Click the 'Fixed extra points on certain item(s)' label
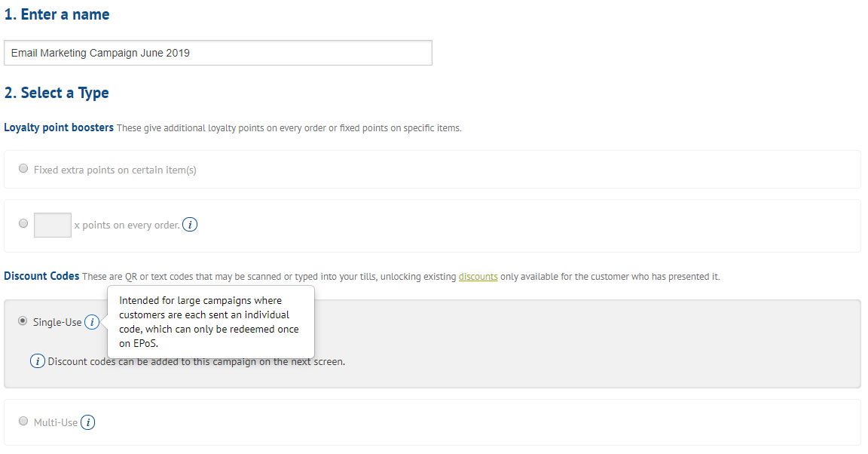This screenshot has width=868, height=454. (115, 170)
